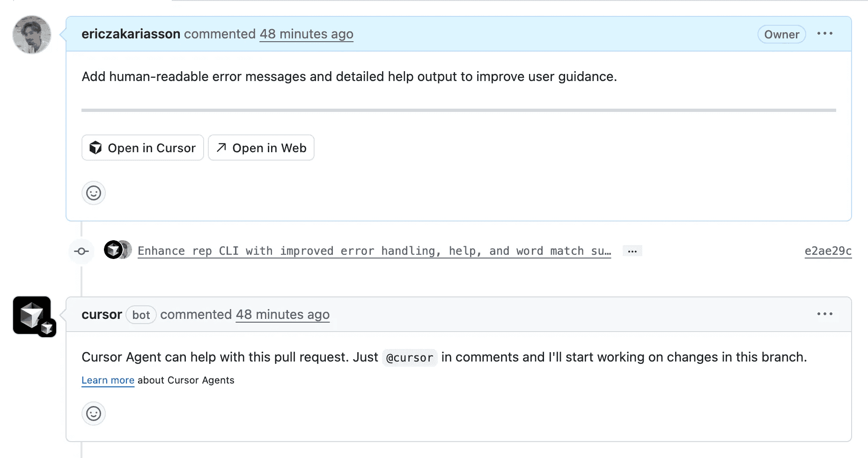868x458 pixels.
Task: Click ericzakariasson's comment timestamp link
Action: pos(306,34)
